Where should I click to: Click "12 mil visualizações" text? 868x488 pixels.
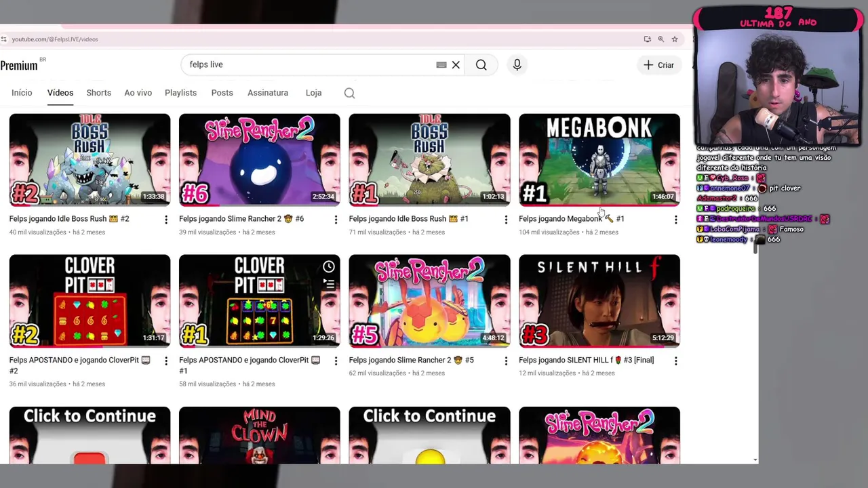tap(547, 373)
